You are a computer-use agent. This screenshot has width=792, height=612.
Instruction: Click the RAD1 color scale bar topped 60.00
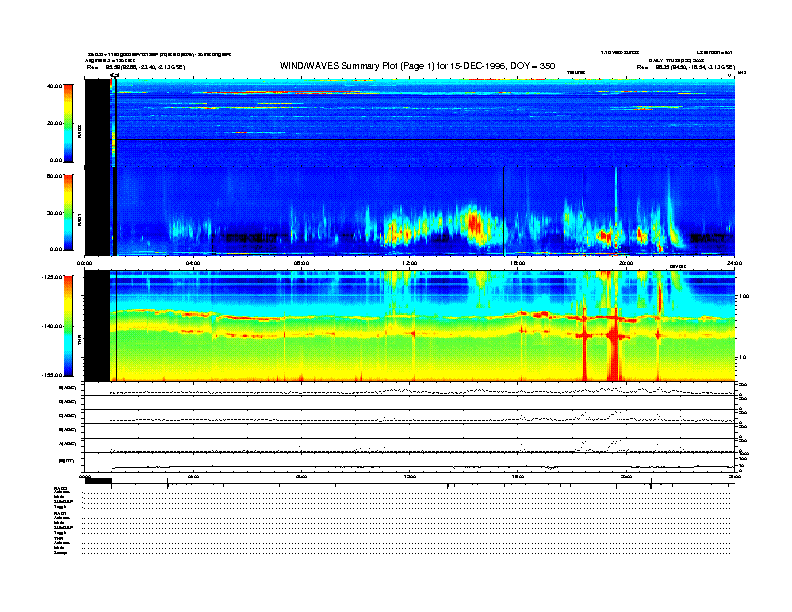pos(68,212)
